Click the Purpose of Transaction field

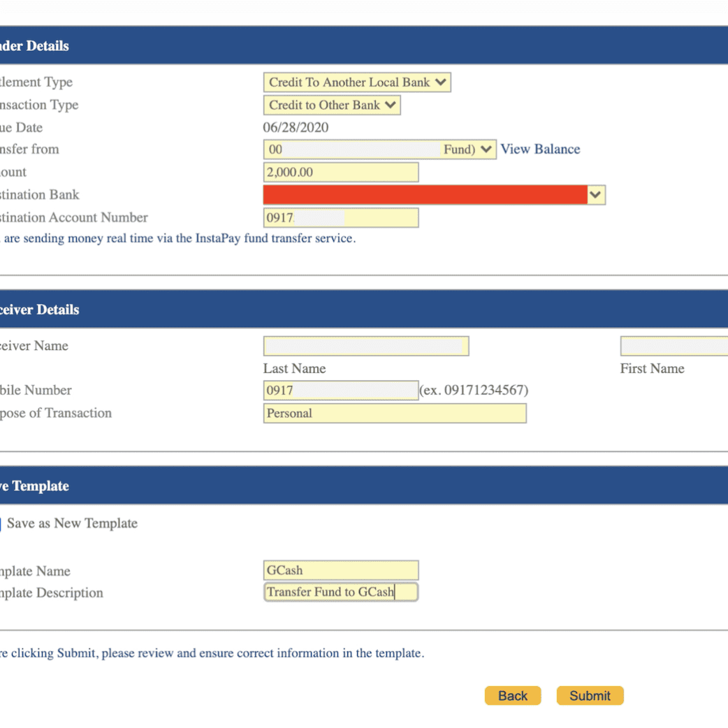click(x=394, y=414)
